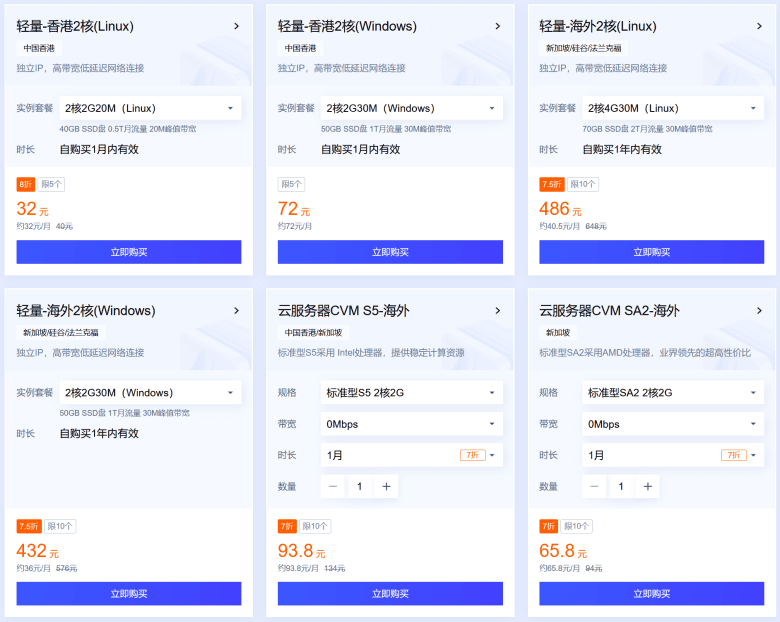Open 2核4G30M (Linux) 实例套餐 dropdown
The image size is (780, 622).
(673, 108)
